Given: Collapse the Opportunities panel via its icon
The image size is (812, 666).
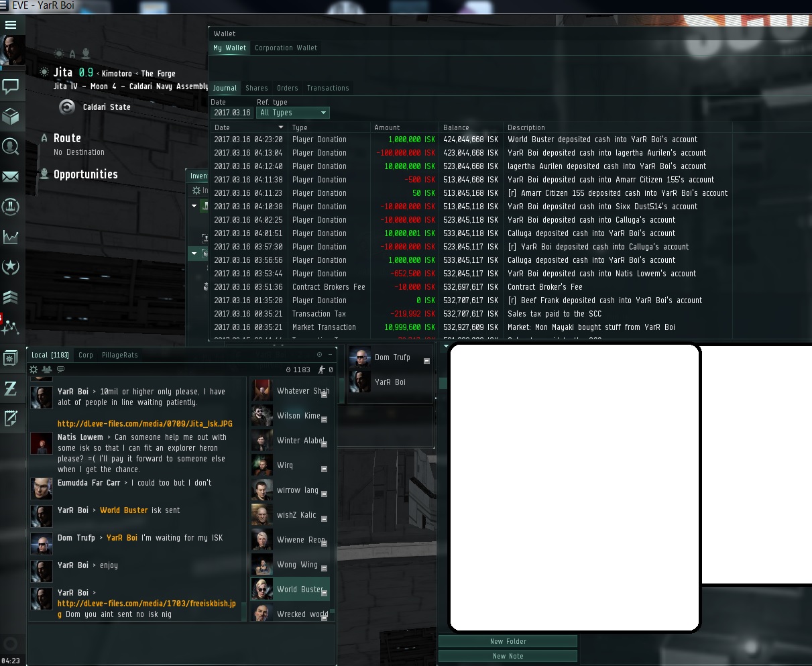Looking at the screenshot, I should (44, 174).
